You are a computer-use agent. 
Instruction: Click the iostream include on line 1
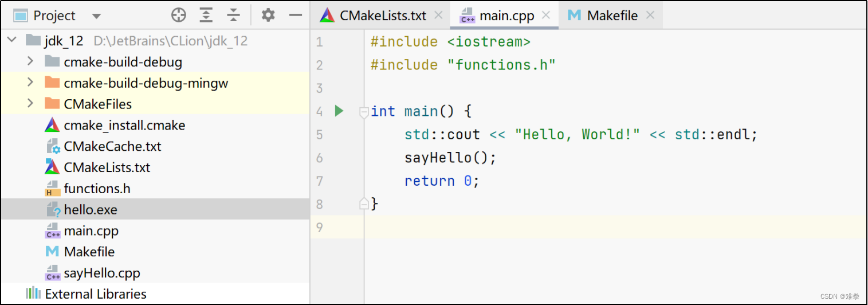(489, 42)
